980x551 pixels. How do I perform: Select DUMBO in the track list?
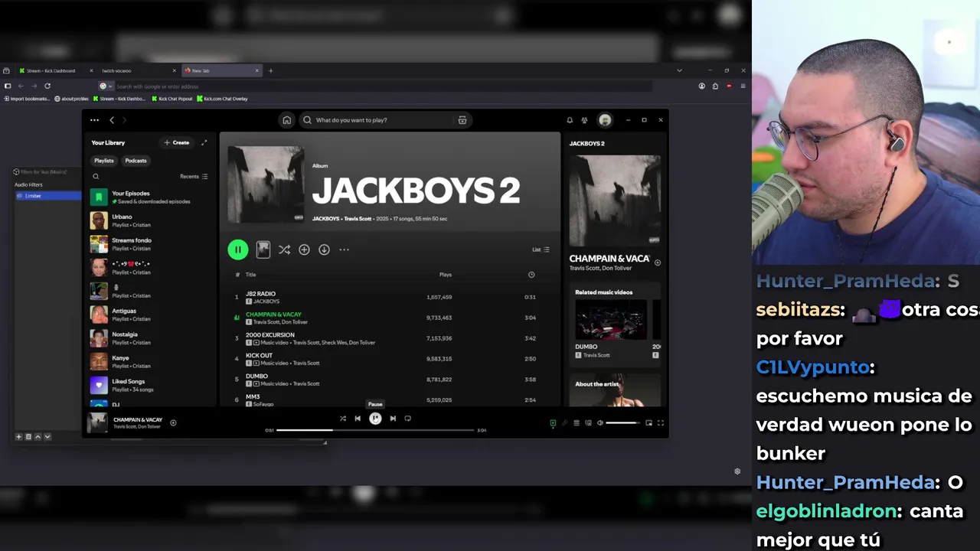coord(389,380)
